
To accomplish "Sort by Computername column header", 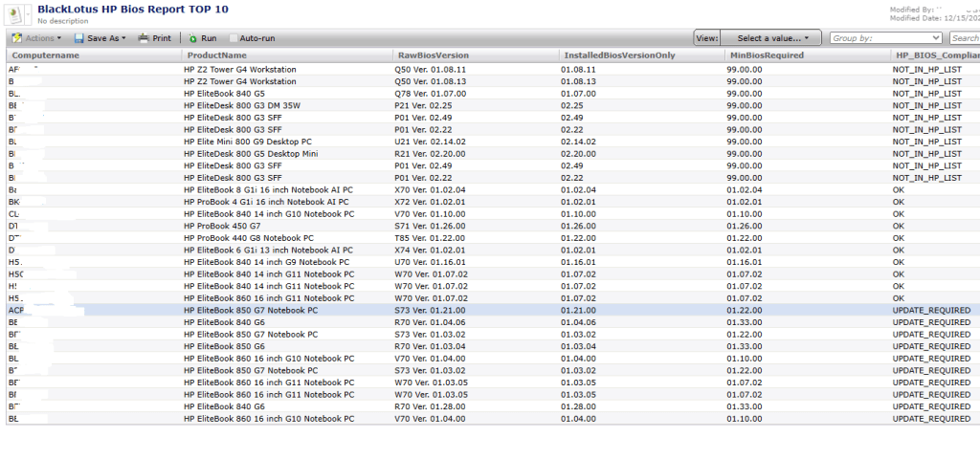I will coord(46,55).
